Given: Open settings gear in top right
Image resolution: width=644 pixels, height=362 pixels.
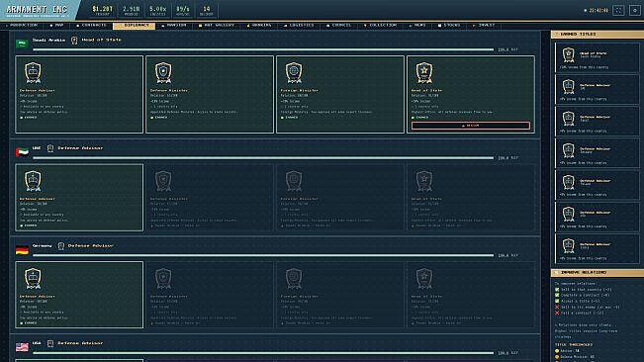Looking at the screenshot, I should point(634,10).
